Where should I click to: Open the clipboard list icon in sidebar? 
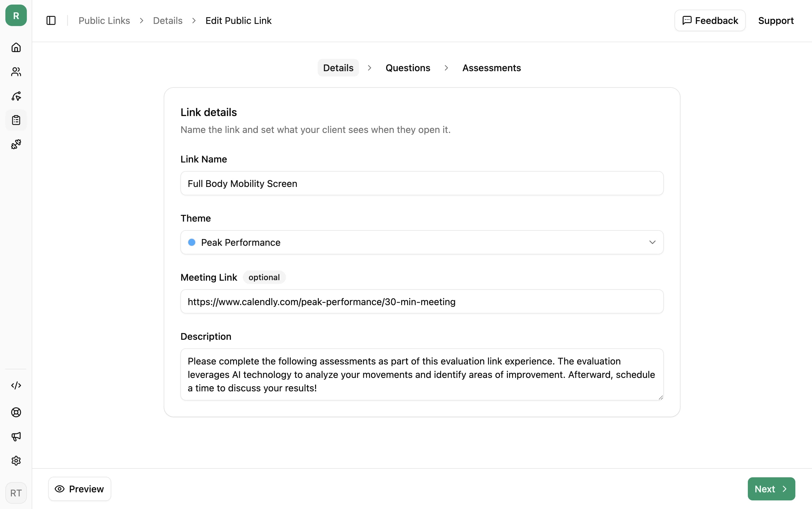[16, 120]
